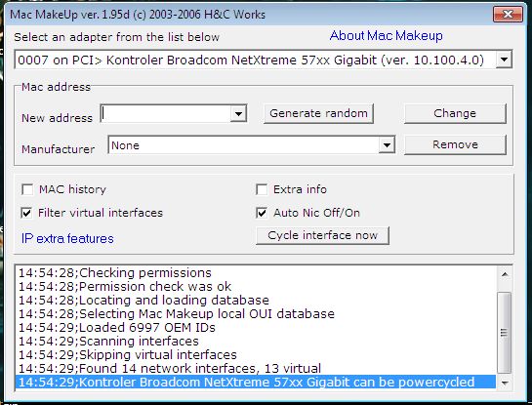Click the log scrollbar down arrow

click(505, 383)
